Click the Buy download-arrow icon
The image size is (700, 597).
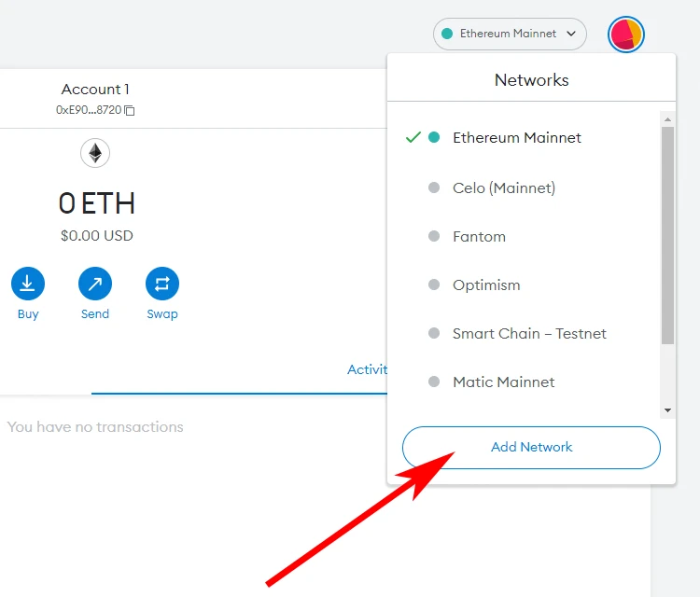point(28,284)
